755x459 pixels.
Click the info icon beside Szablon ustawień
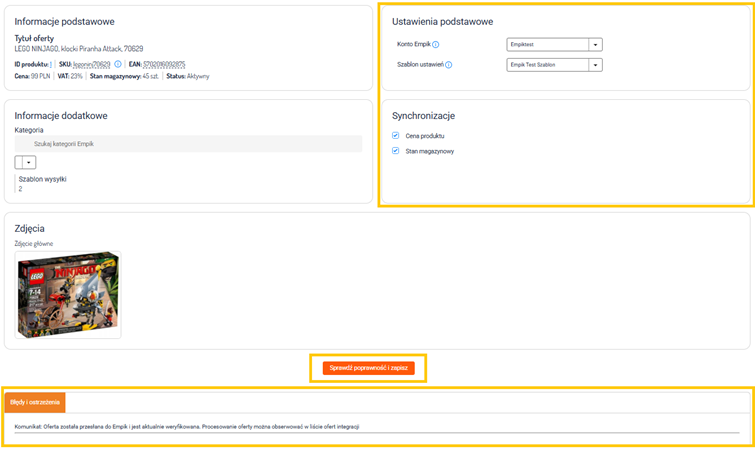[448, 65]
